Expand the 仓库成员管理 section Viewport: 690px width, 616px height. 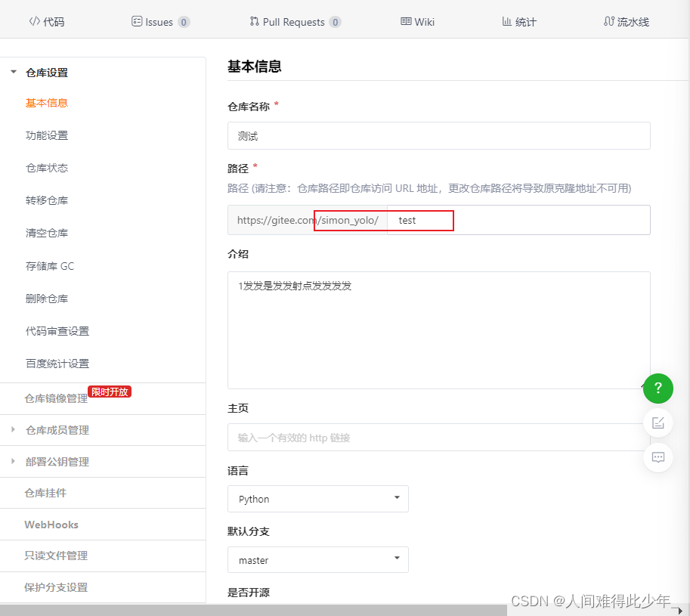point(57,430)
